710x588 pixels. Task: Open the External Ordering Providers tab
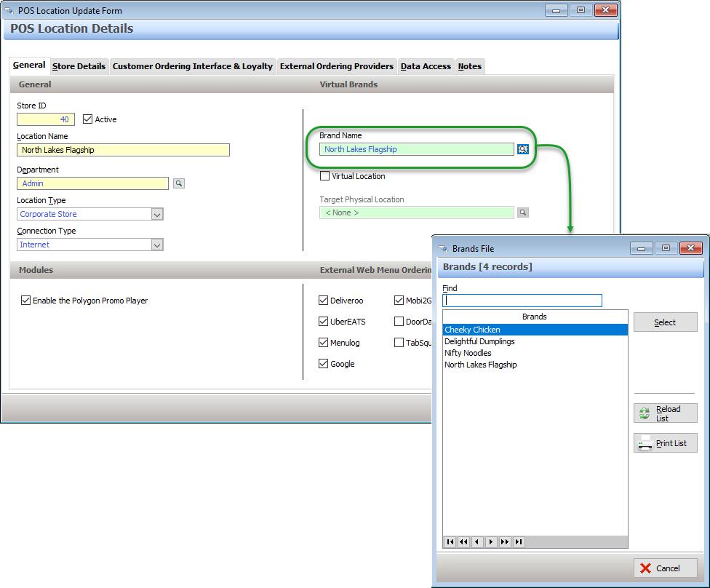click(x=336, y=66)
